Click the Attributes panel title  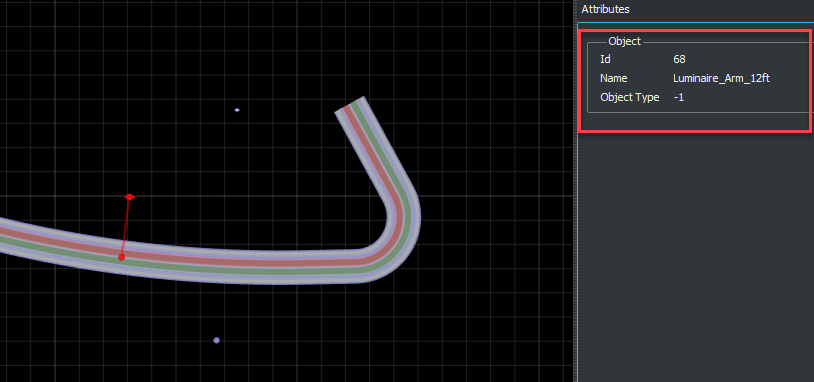tap(605, 9)
